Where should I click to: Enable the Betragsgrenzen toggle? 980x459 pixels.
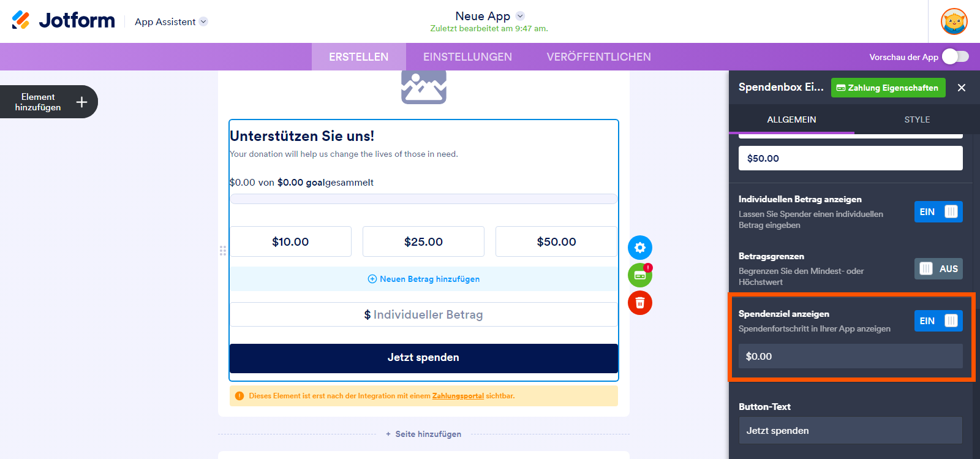pyautogui.click(x=938, y=269)
